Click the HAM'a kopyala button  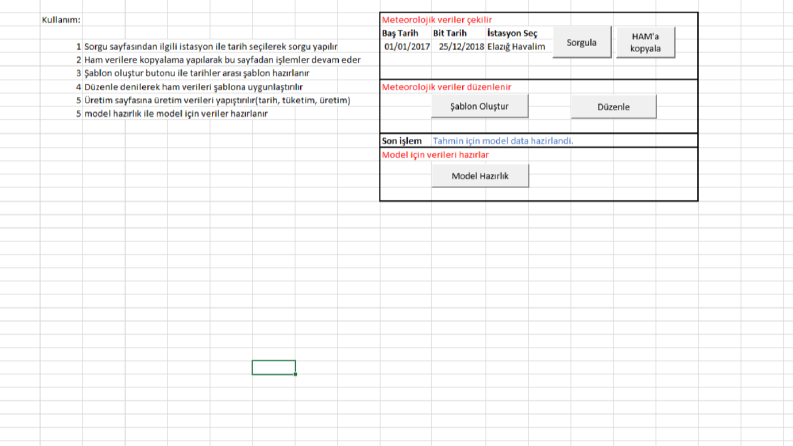pos(645,42)
